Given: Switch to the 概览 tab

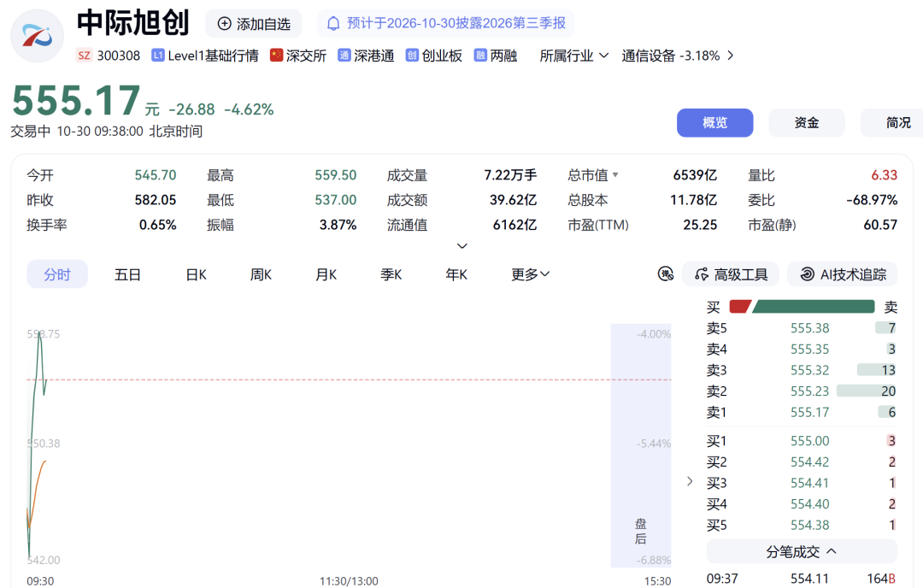Looking at the screenshot, I should click(x=714, y=122).
